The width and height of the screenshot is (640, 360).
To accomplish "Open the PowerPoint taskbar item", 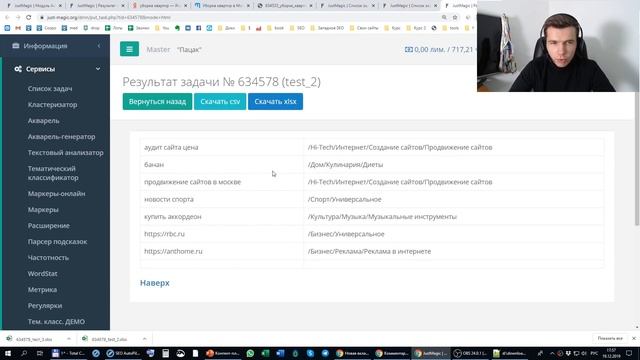I will 223,353.
